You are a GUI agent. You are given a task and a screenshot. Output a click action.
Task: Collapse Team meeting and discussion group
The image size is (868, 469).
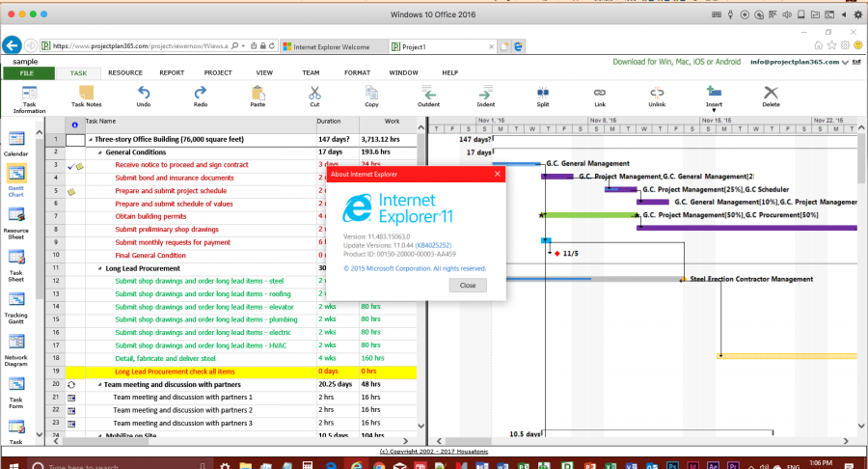click(x=99, y=384)
